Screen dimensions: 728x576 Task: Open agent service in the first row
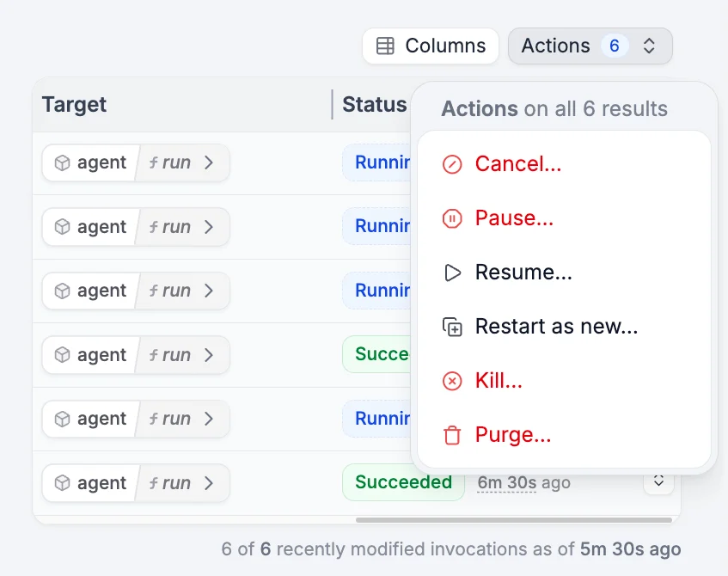(91, 162)
